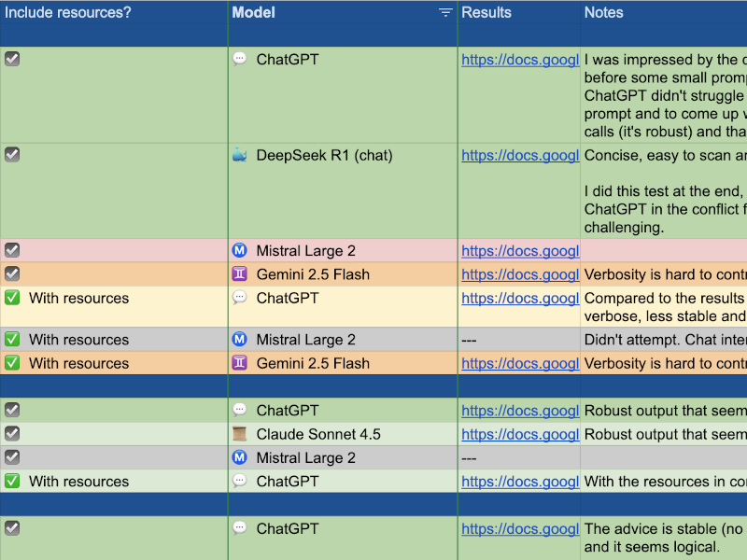Select the ChatGPT icon in the bottom row

[x=240, y=528]
